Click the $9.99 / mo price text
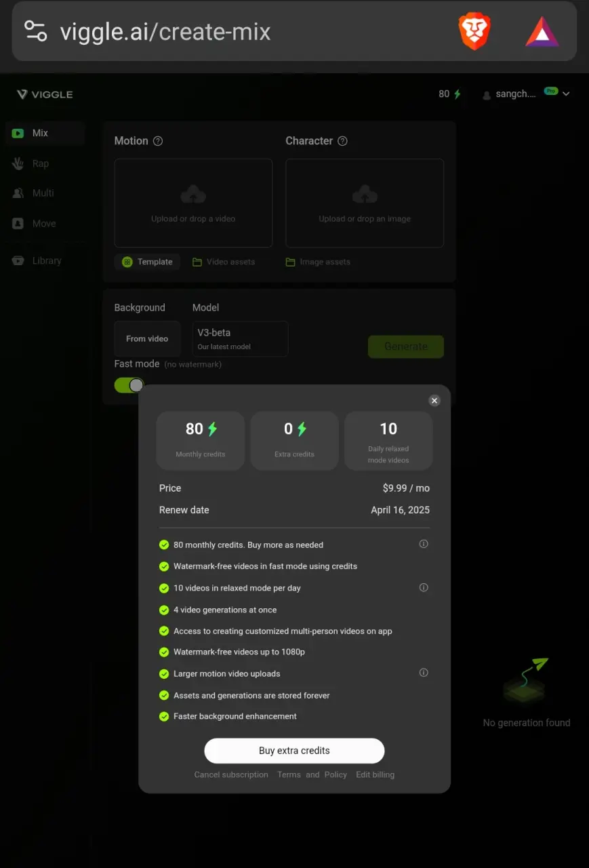This screenshot has width=589, height=868. coord(406,488)
